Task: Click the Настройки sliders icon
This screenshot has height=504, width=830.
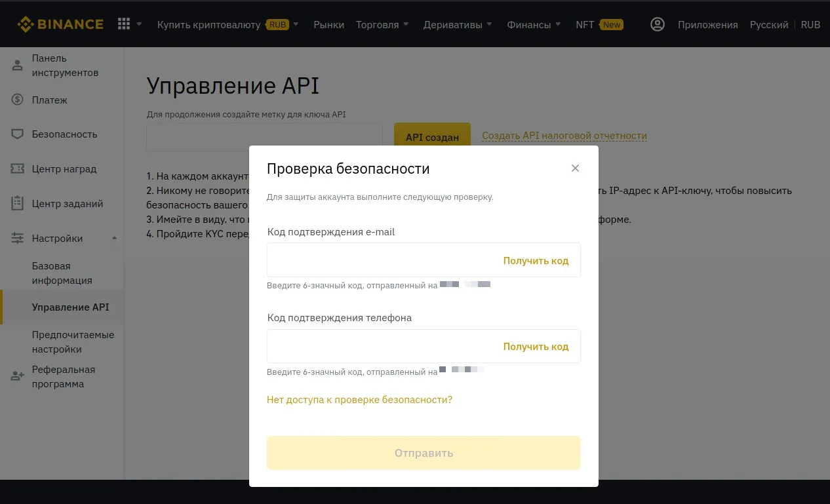Action: coord(16,238)
